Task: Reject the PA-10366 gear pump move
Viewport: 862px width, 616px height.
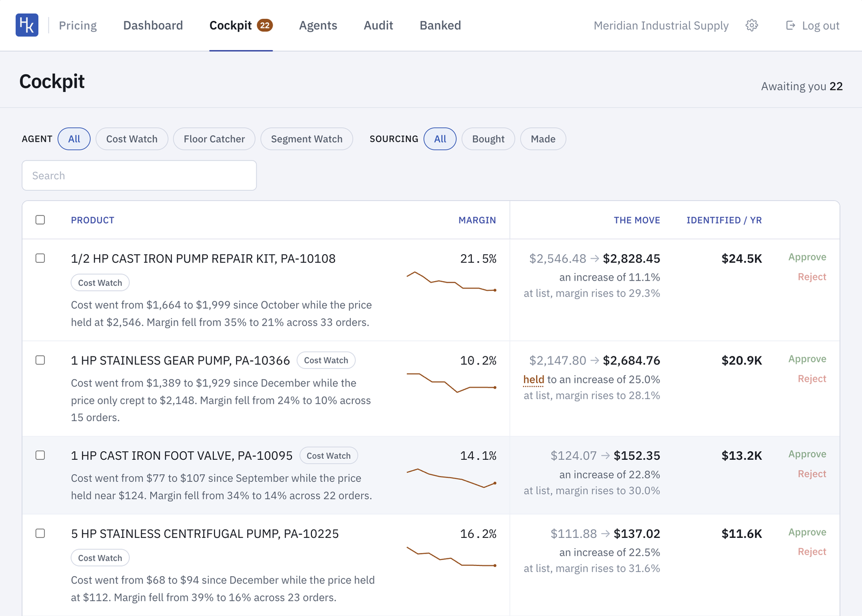Action: [812, 379]
